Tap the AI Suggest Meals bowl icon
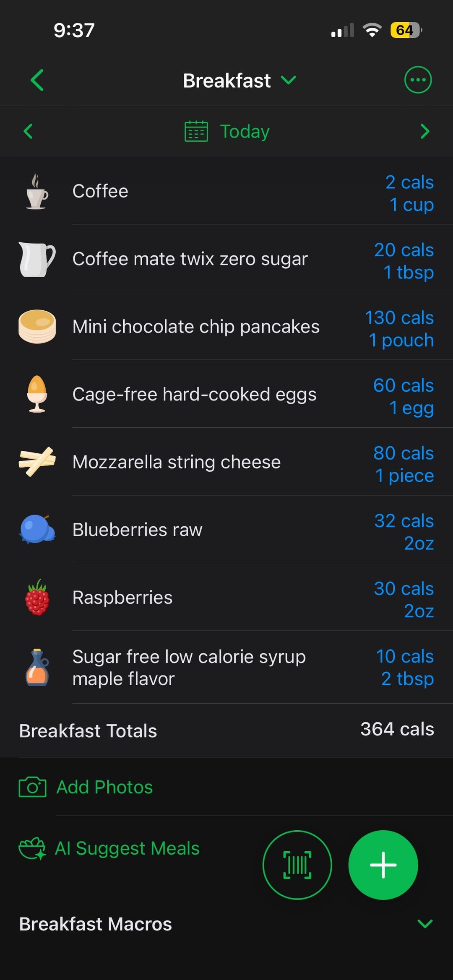The width and height of the screenshot is (453, 980). [x=32, y=848]
